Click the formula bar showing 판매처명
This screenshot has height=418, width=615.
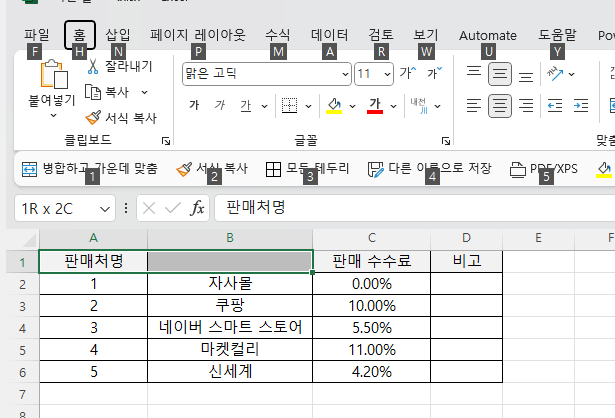415,208
